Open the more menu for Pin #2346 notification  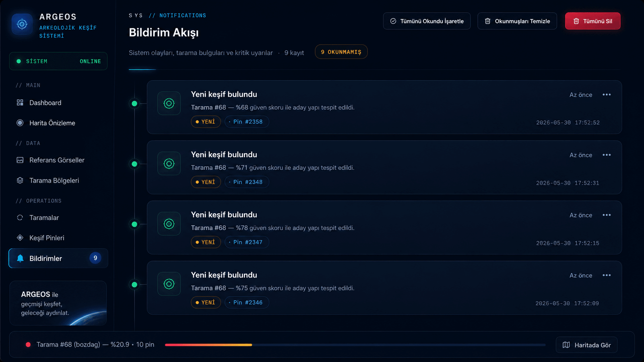[x=607, y=275]
